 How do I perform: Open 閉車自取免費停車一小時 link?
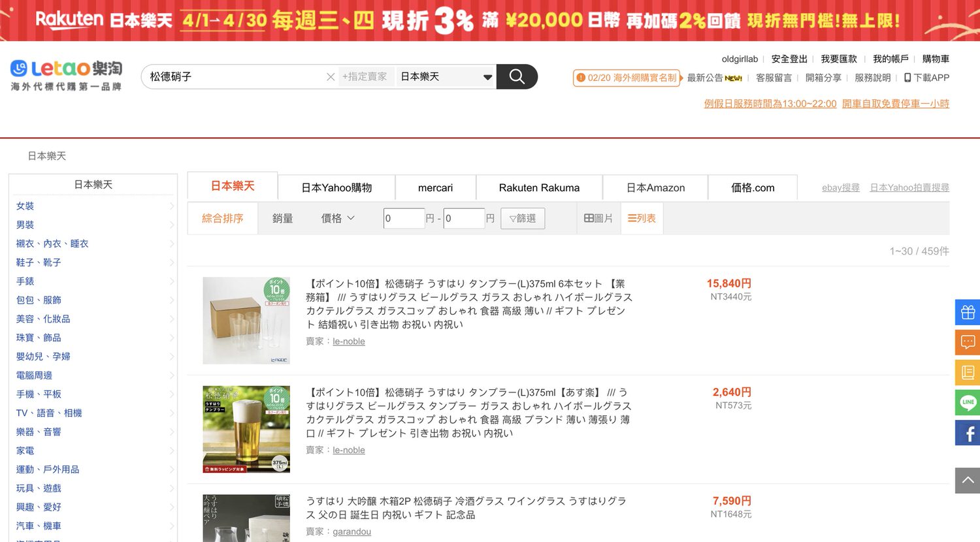[x=896, y=103]
